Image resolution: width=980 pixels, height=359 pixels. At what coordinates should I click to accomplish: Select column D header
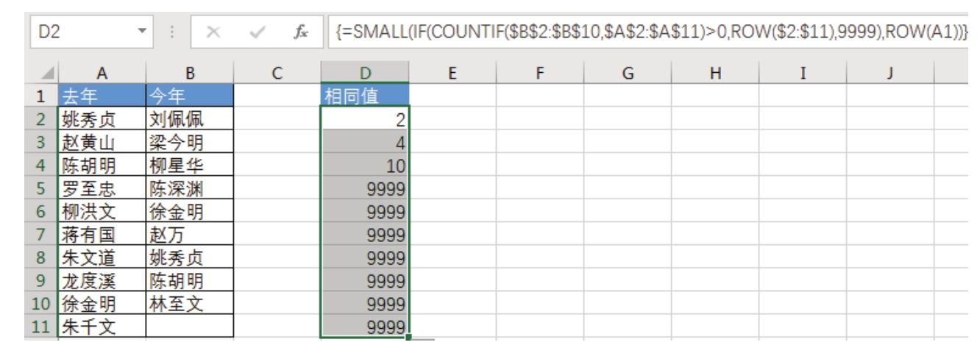pos(364,73)
